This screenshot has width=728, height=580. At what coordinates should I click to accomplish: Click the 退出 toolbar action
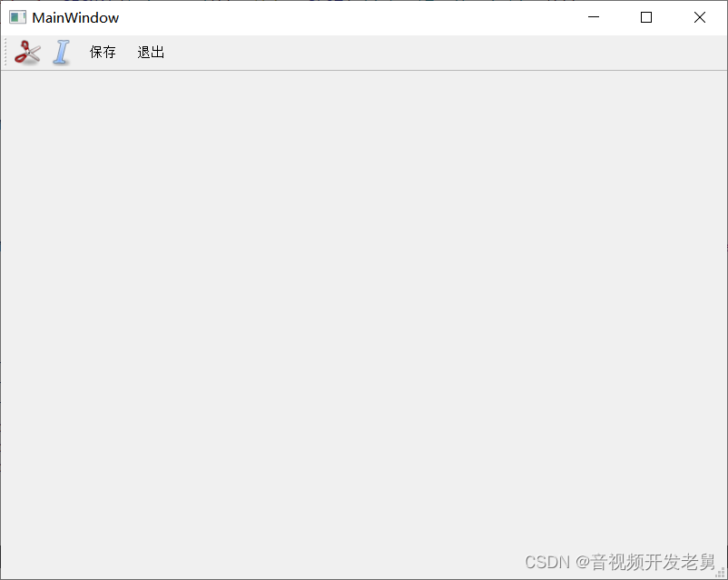pyautogui.click(x=151, y=52)
